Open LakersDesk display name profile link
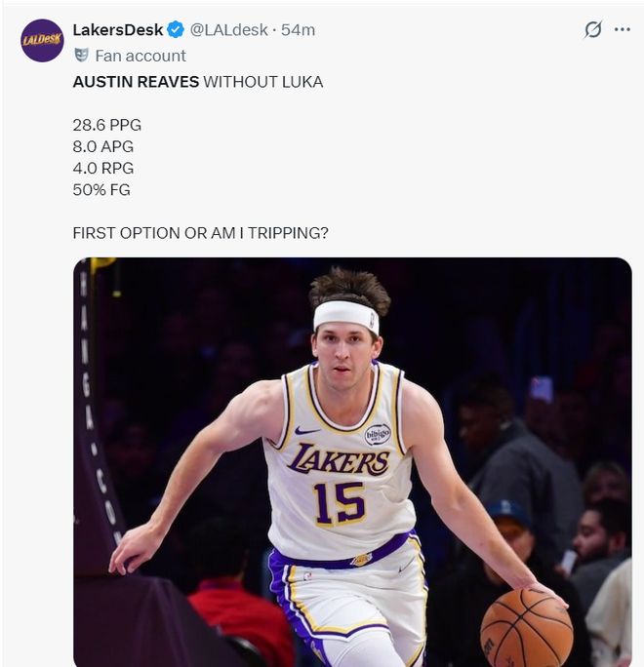This screenshot has height=667, width=644. click(118, 30)
